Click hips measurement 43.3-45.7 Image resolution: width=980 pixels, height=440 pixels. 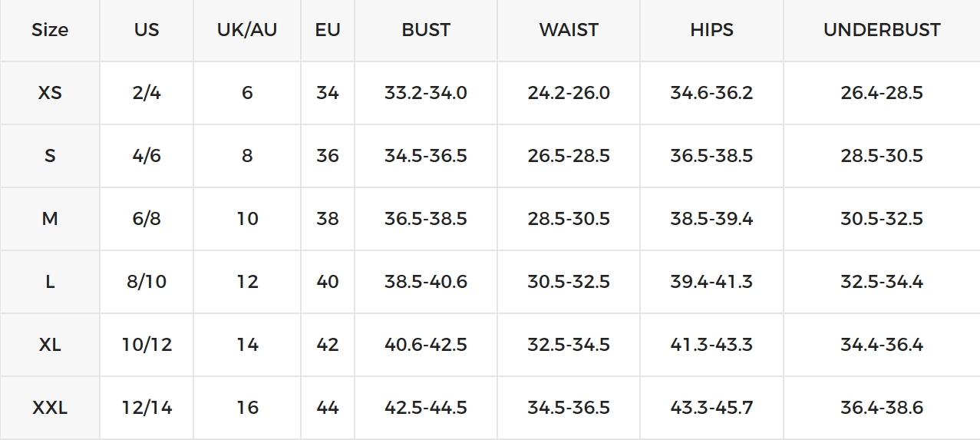pos(711,408)
